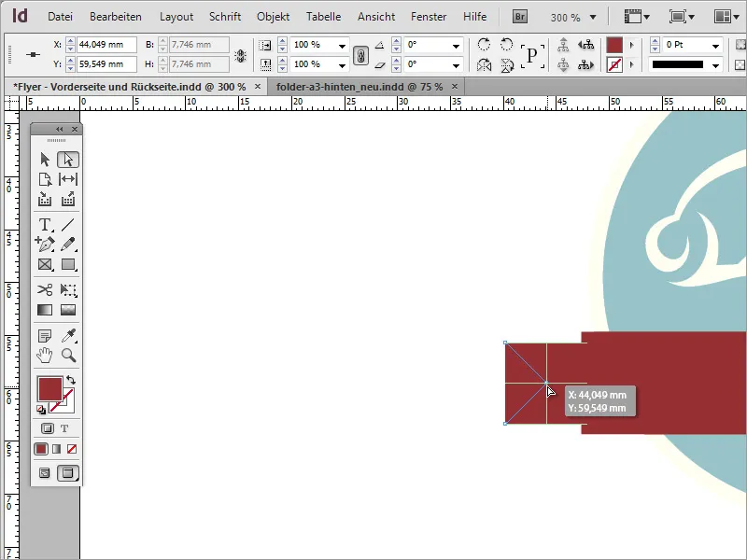Select the Content Collector tool
Screen dimensions: 747x560
[x=45, y=200]
